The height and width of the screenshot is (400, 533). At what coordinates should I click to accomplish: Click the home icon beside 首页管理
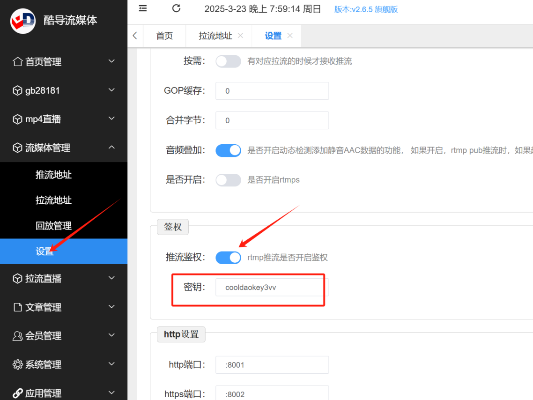tap(17, 62)
